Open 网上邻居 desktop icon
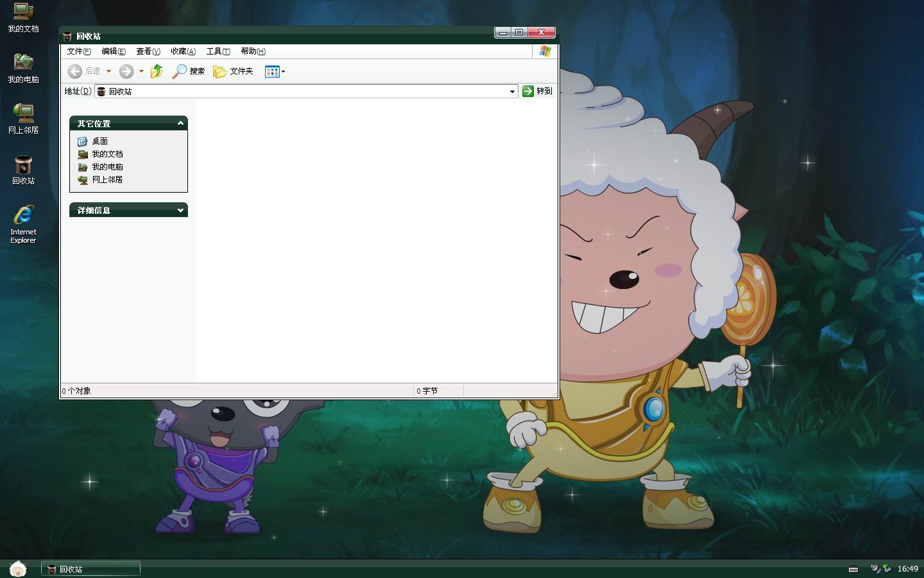The image size is (924, 578). coord(23,119)
